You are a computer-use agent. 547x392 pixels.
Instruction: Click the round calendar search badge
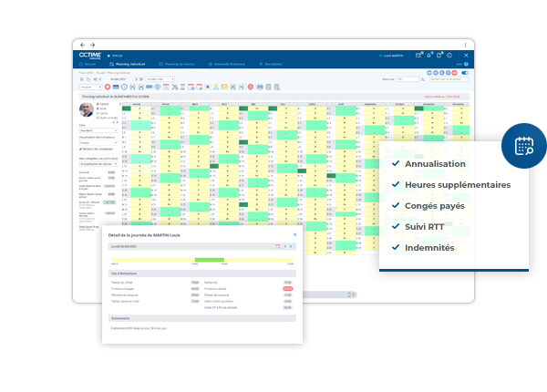tap(524, 146)
